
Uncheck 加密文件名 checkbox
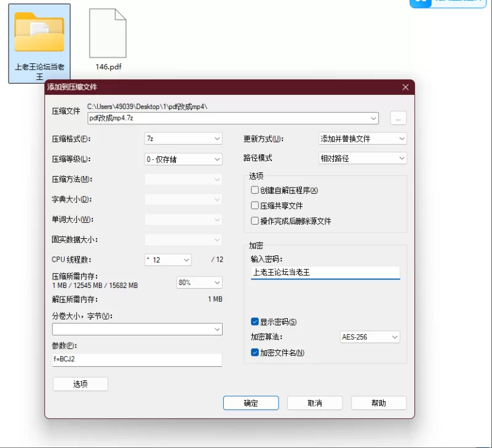tap(255, 352)
